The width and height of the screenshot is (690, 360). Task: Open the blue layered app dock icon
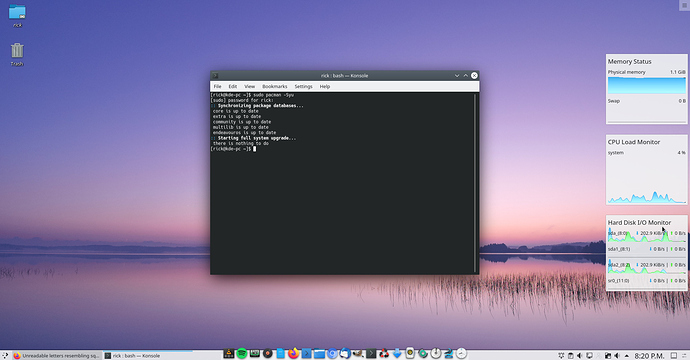click(448, 353)
